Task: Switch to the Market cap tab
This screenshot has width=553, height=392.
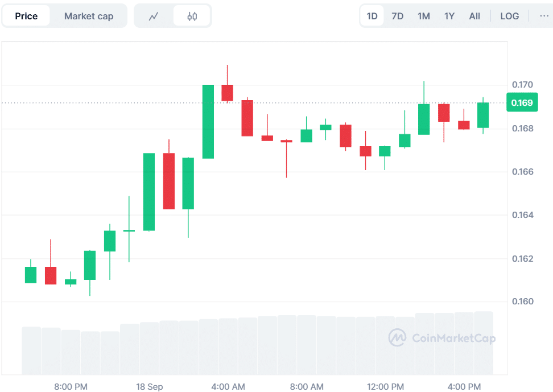Action: (x=88, y=16)
